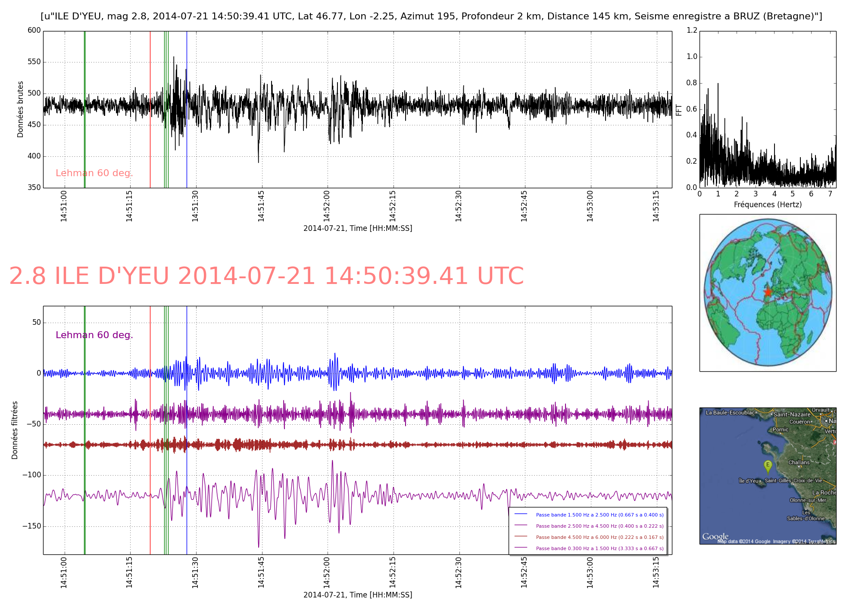The width and height of the screenshot is (862, 616).
Task: Click the blue 1.500–2.500 Hz legend line
Action: (x=521, y=514)
